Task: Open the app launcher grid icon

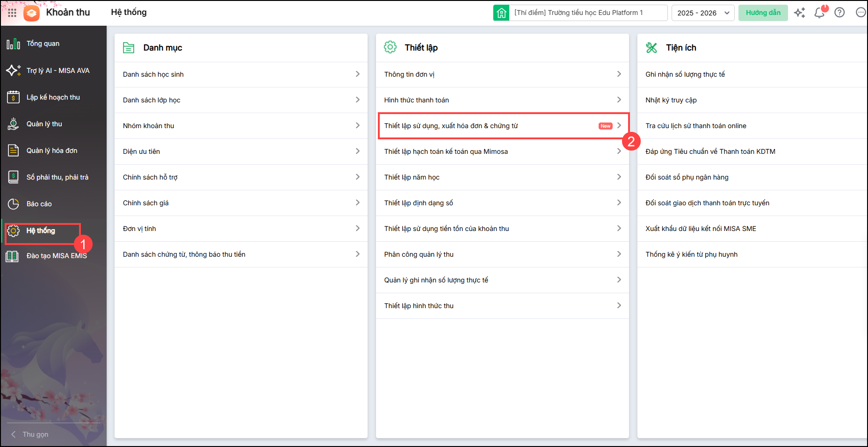Action: click(12, 13)
